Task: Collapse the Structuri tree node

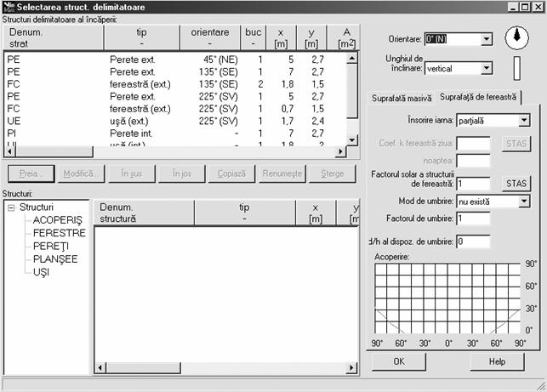Action: [x=10, y=207]
